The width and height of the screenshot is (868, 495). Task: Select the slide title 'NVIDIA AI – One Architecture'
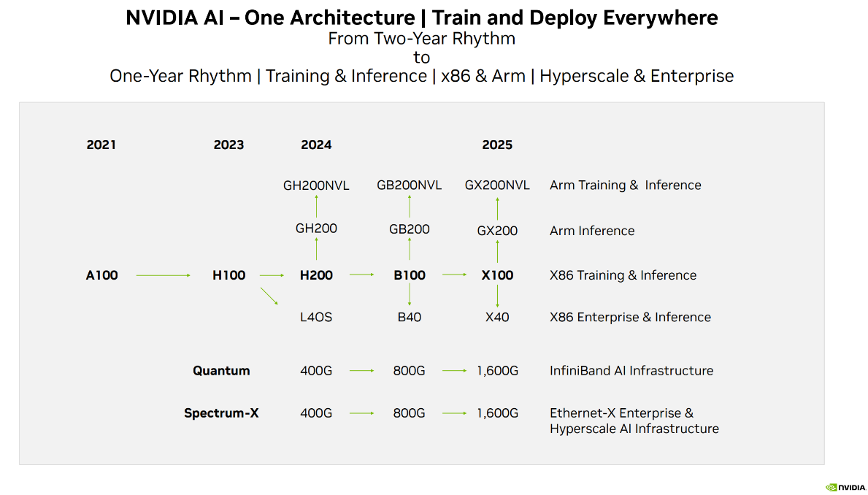pyautogui.click(x=270, y=18)
